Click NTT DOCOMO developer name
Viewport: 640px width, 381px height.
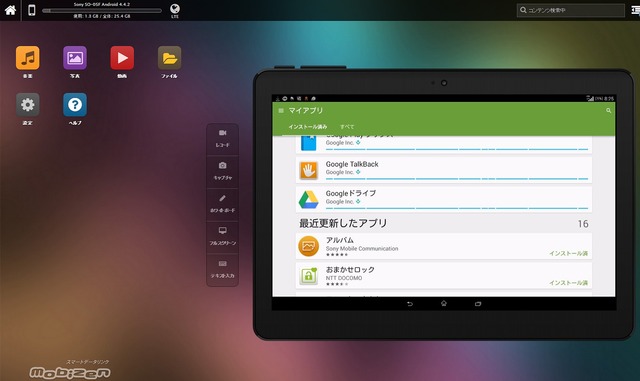pos(344,278)
